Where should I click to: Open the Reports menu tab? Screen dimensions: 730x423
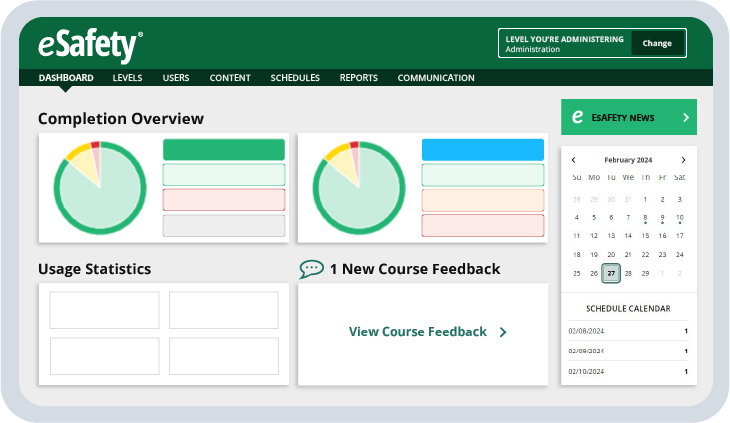click(358, 78)
